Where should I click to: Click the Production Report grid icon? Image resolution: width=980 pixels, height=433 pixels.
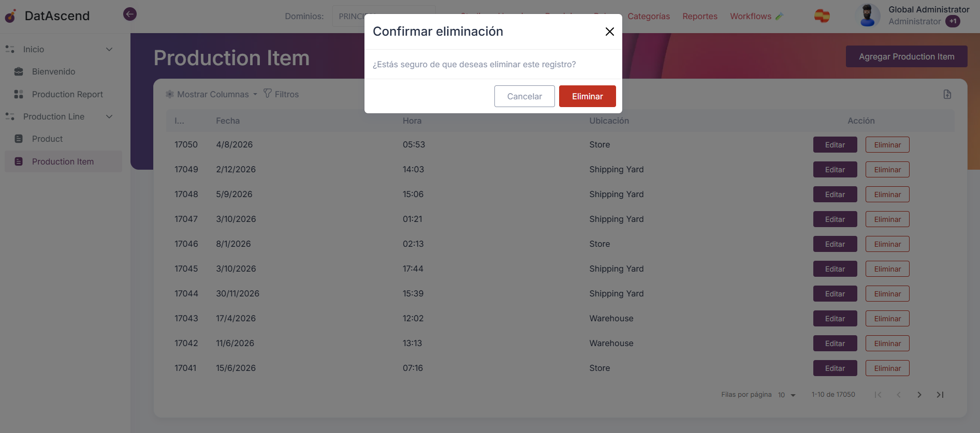(19, 94)
